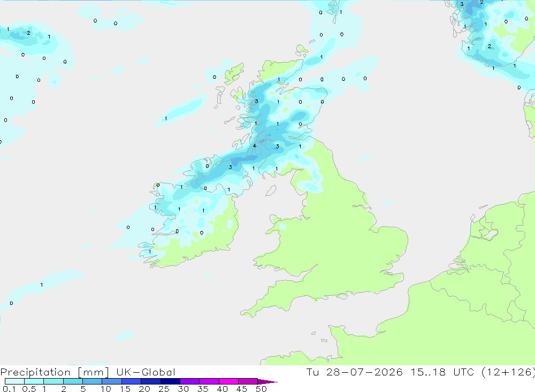Click the over-50 arrow at legend end
This screenshot has width=535, height=392.
[x=267, y=381]
